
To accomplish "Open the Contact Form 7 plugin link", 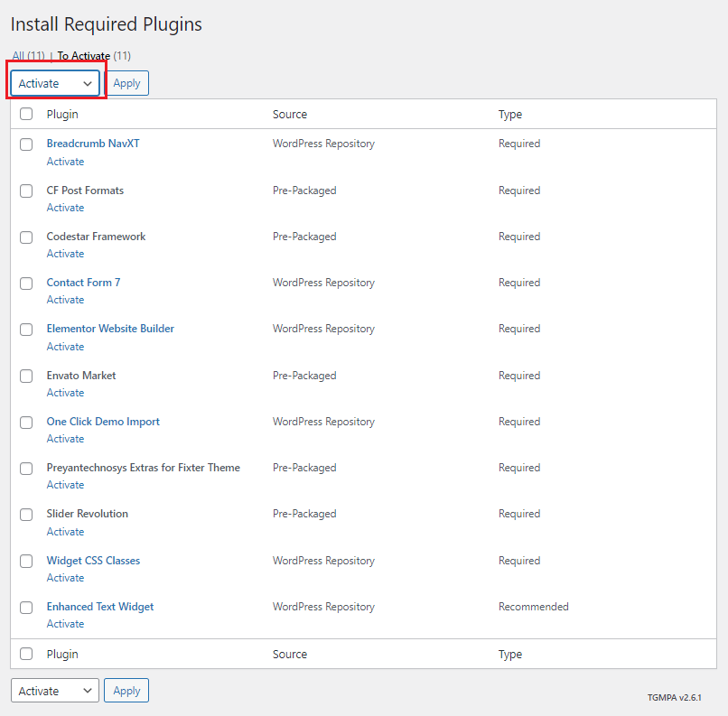I will point(83,283).
